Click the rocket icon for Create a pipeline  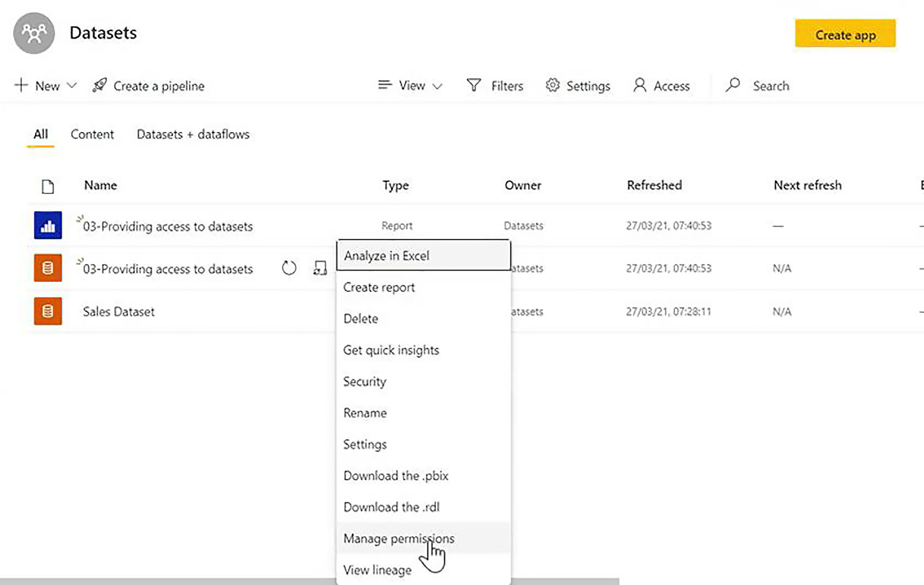click(x=100, y=85)
